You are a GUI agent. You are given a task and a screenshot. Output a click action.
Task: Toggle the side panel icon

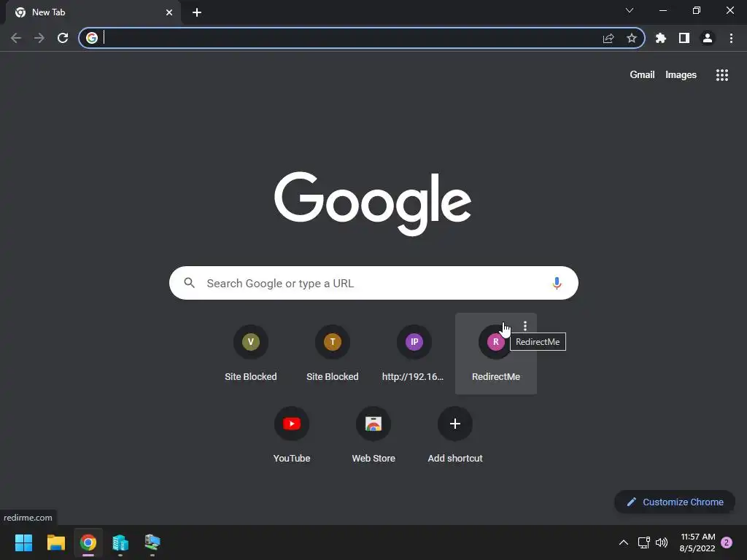tap(684, 38)
